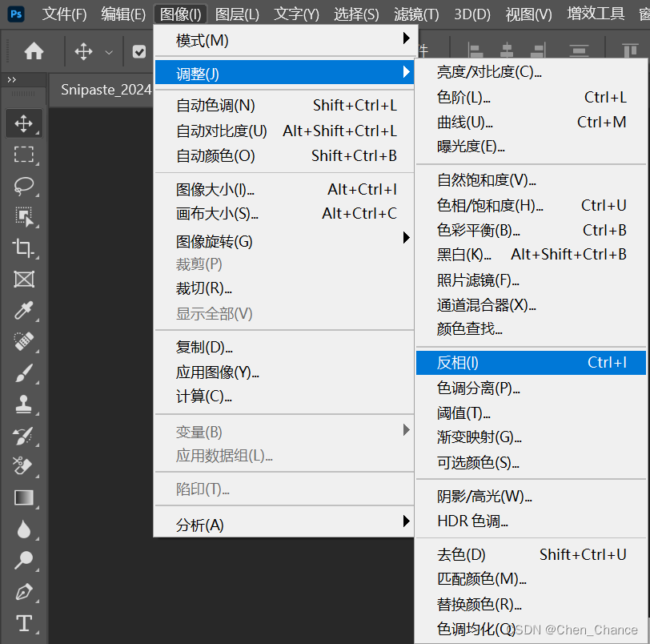Click the Home icon in options bar

[34, 51]
